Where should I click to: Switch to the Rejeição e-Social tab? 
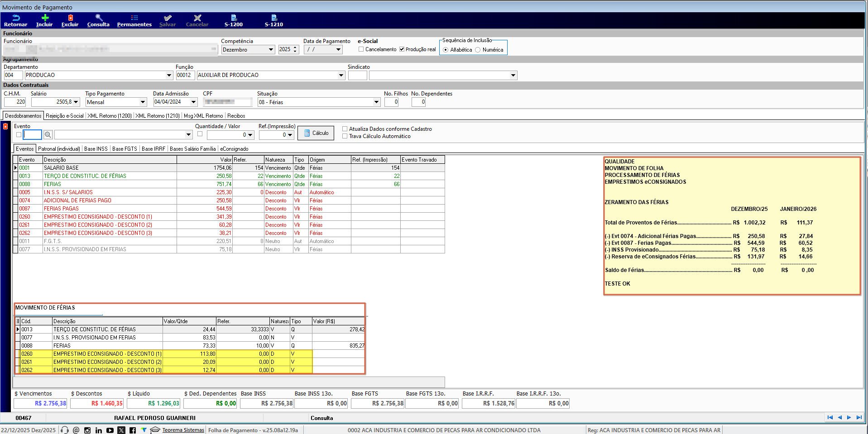click(x=65, y=116)
